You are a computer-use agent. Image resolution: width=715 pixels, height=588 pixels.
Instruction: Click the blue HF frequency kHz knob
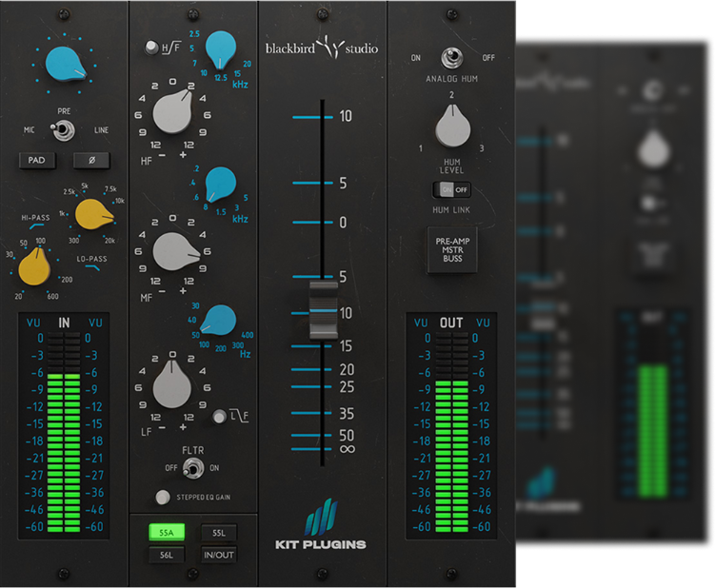pyautogui.click(x=220, y=46)
